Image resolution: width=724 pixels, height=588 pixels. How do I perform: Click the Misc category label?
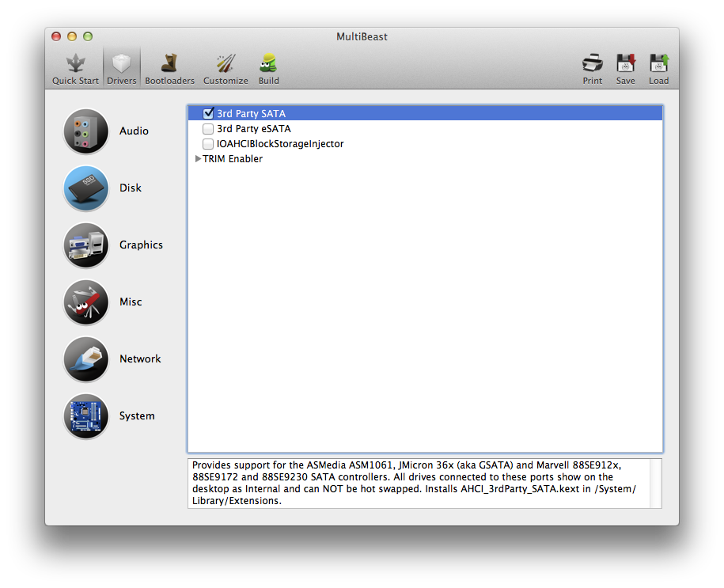(x=131, y=302)
